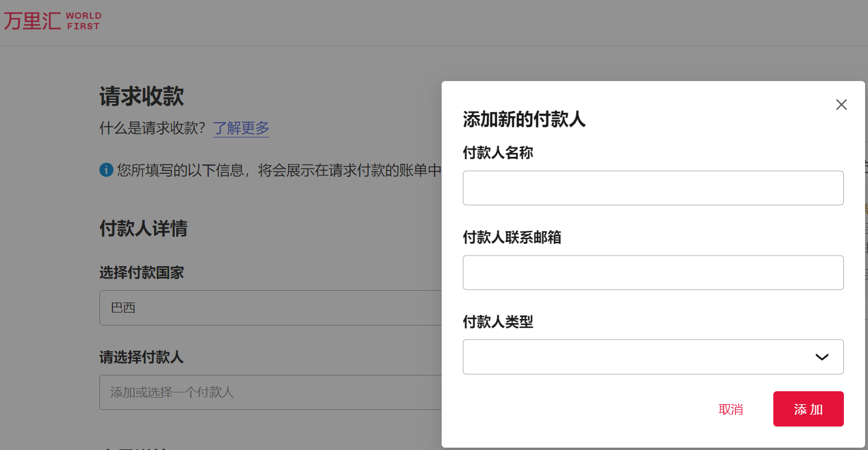Open the 了解更多 link

point(241,128)
